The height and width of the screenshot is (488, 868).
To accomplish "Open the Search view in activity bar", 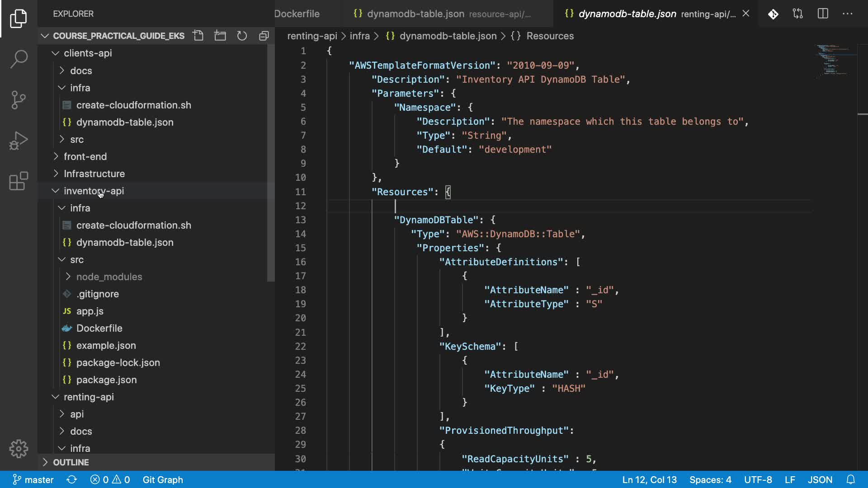I will click(19, 59).
